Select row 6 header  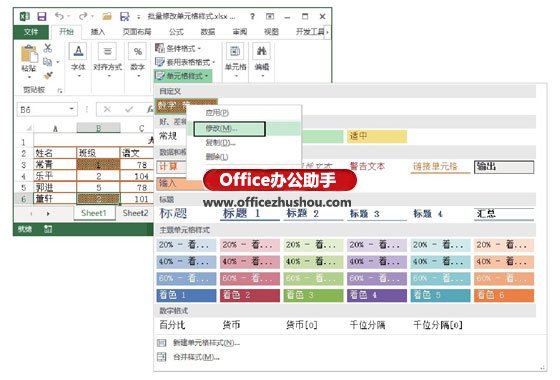(x=24, y=199)
